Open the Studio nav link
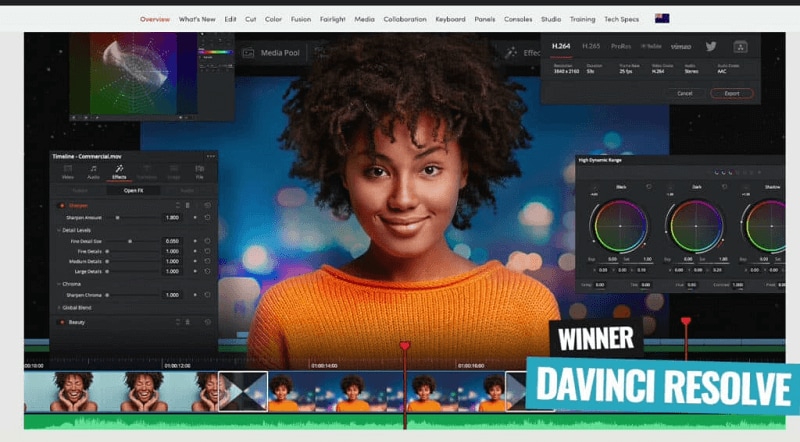This screenshot has width=800, height=442. click(x=551, y=19)
